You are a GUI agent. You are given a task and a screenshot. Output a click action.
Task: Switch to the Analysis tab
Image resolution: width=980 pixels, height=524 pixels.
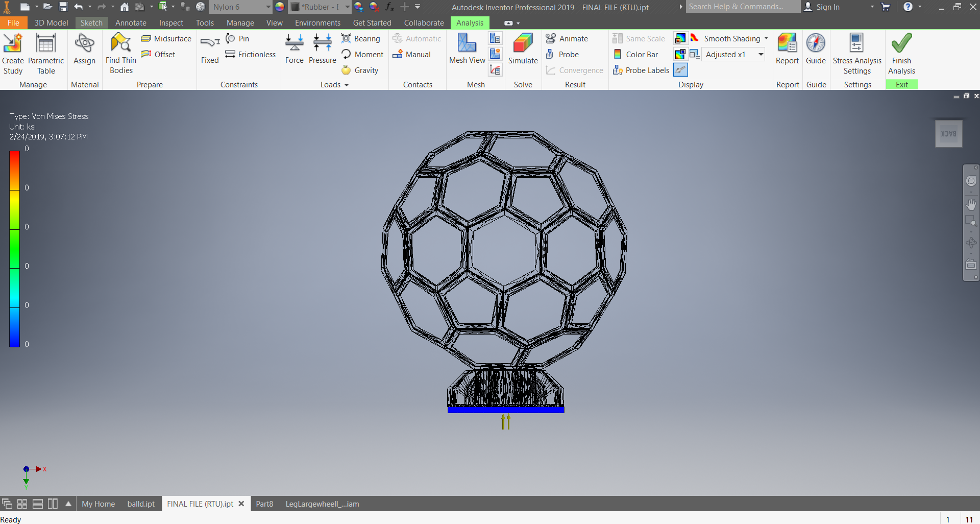(x=470, y=22)
